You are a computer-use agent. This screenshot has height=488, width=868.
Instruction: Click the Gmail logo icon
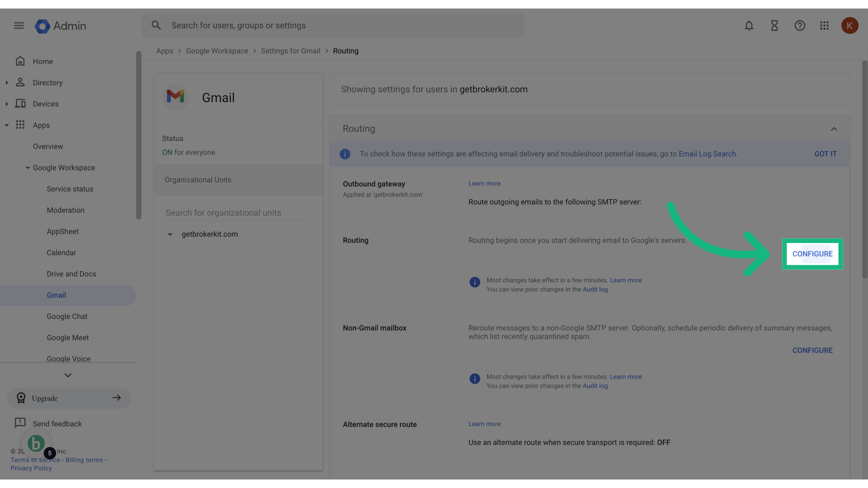pyautogui.click(x=175, y=97)
